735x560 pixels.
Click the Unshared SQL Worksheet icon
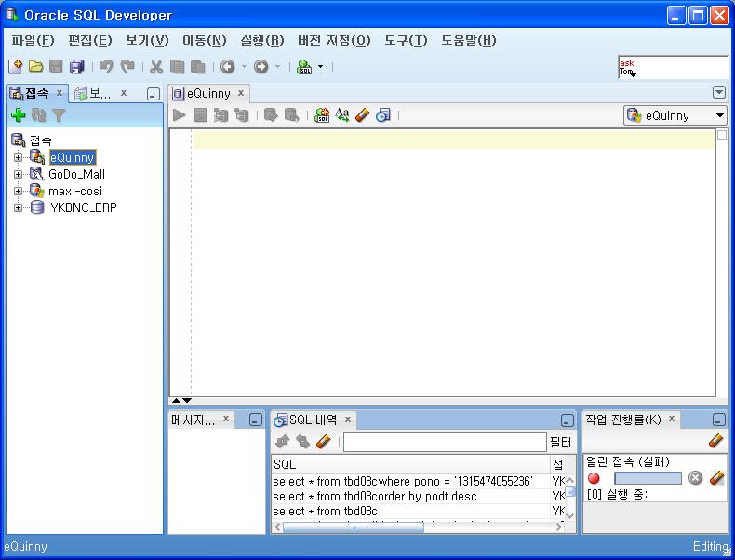[322, 114]
